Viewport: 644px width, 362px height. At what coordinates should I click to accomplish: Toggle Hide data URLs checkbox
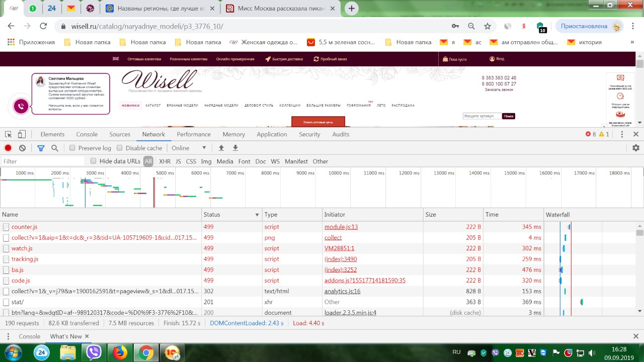(x=94, y=161)
